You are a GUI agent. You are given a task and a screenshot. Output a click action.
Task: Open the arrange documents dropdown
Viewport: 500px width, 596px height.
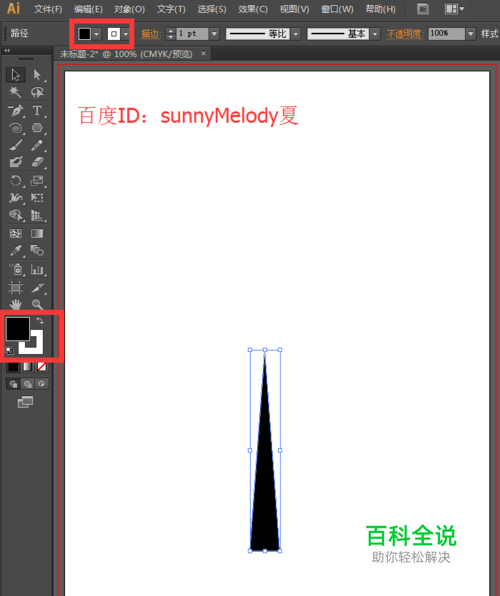(455, 9)
